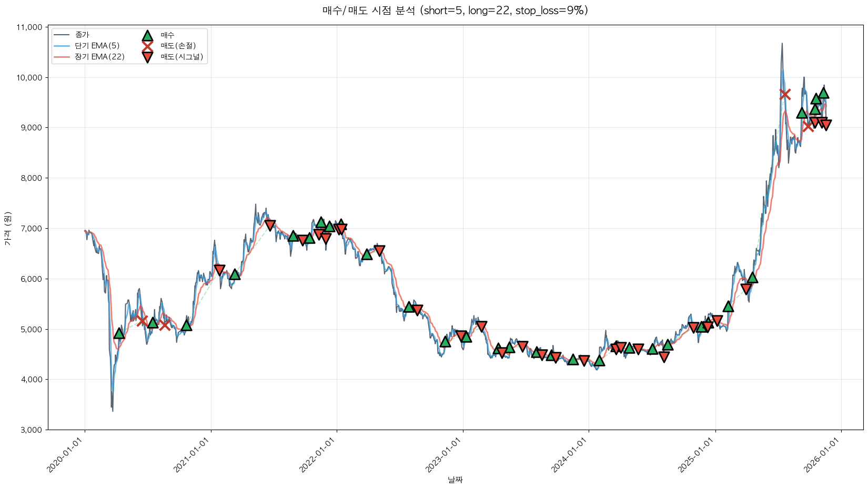The width and height of the screenshot is (868, 489).
Task: Click the blue 단기 EMA(5) legend line
Action: pos(62,46)
